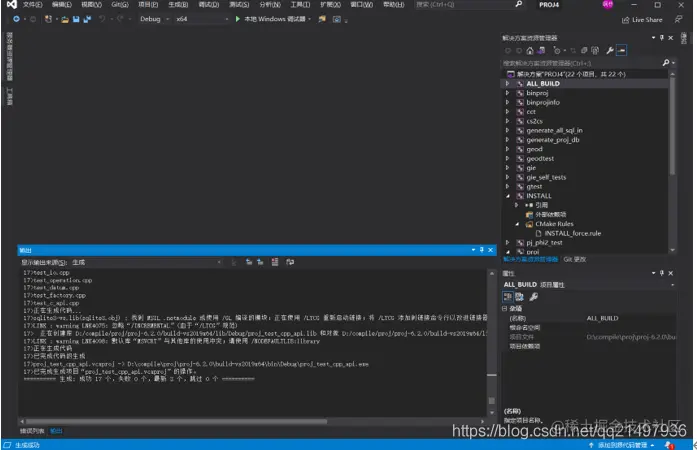The image size is (697, 450).
Task: Click the save all toolbar icon
Action: point(87,19)
